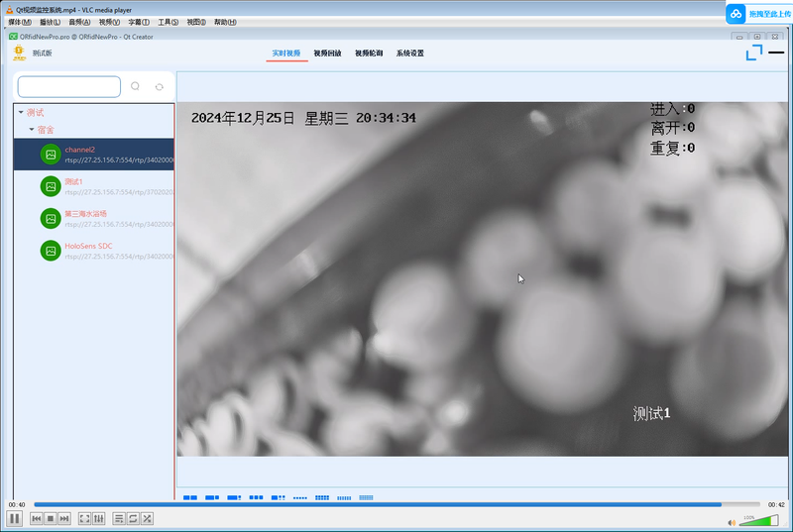Choose the fifth split-screen layout icon
Viewport: 793px width, 532px height.
tap(279, 497)
